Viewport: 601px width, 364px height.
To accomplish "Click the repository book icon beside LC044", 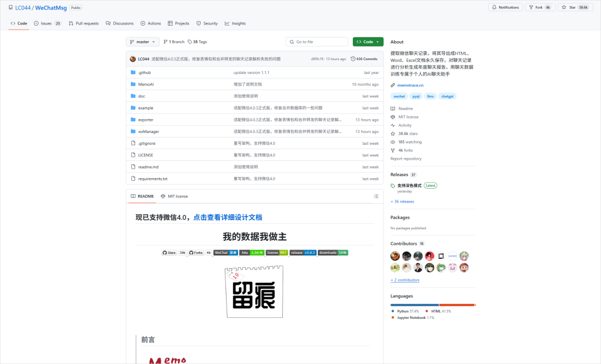I will (x=9, y=7).
